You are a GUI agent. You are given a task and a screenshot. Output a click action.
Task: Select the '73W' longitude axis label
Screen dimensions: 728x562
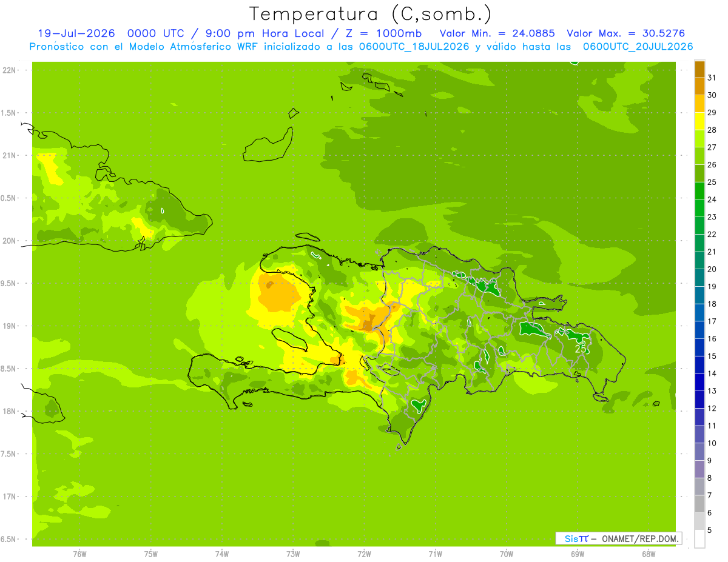coord(293,554)
